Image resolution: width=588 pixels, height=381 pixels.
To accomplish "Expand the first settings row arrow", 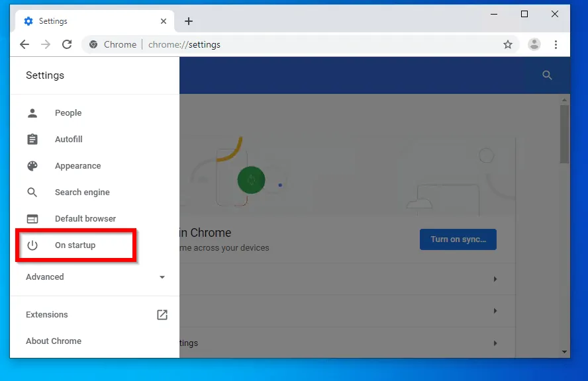I will (x=495, y=279).
